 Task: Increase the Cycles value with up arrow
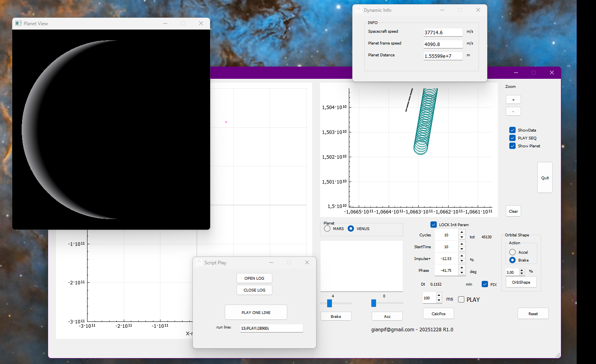point(462,232)
